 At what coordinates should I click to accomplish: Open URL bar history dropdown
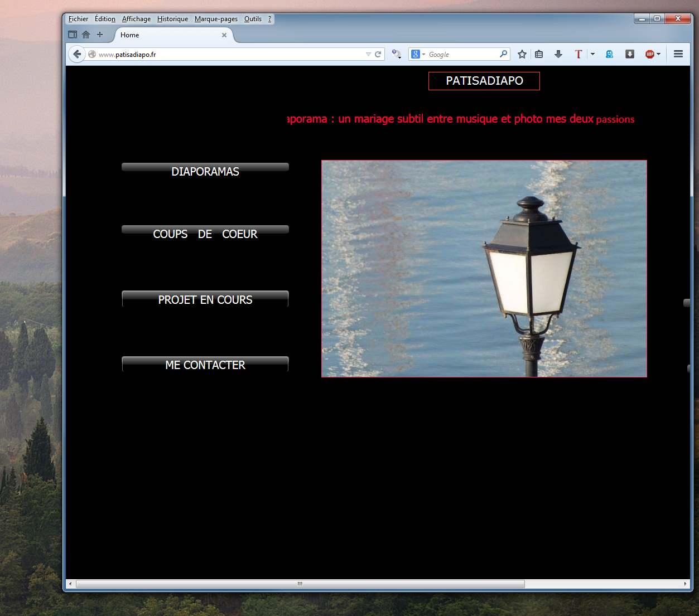tap(368, 54)
